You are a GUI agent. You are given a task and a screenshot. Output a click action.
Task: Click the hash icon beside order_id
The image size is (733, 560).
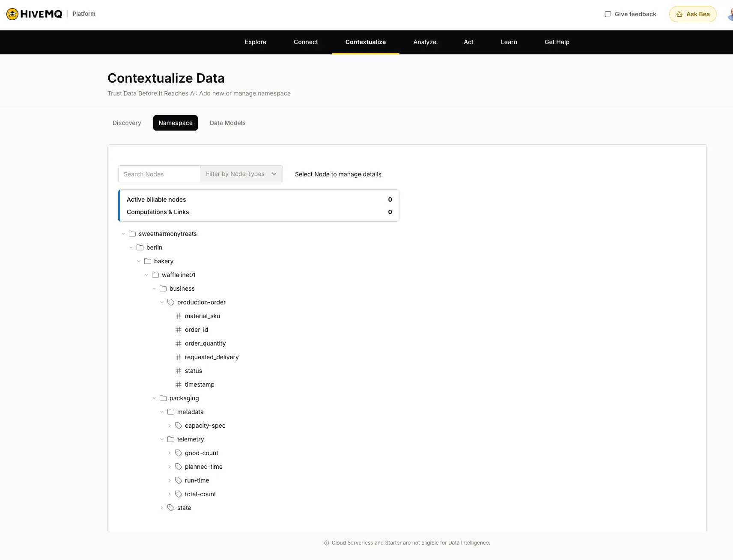(179, 330)
